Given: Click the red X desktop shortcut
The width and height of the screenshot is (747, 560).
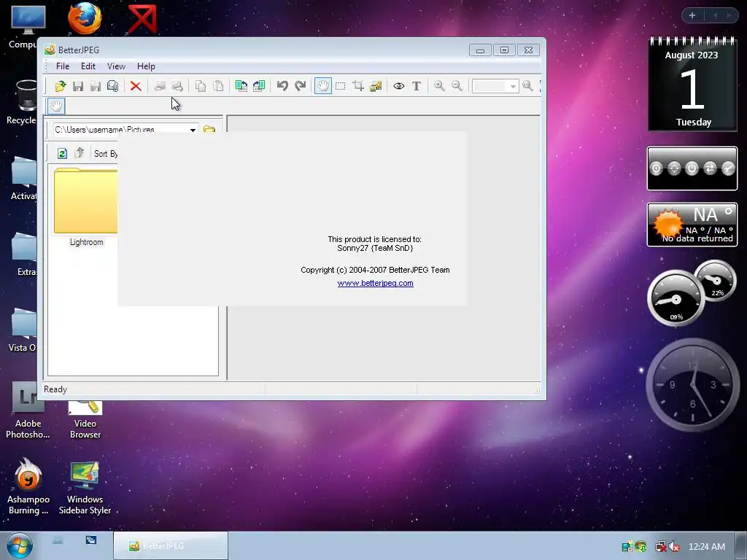Looking at the screenshot, I should 142,19.
